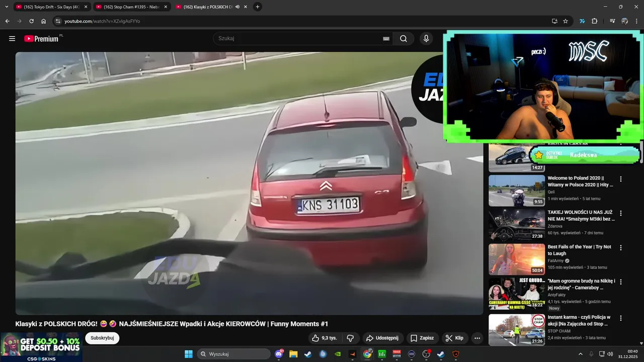Click the Zdarova channel name

555,226
